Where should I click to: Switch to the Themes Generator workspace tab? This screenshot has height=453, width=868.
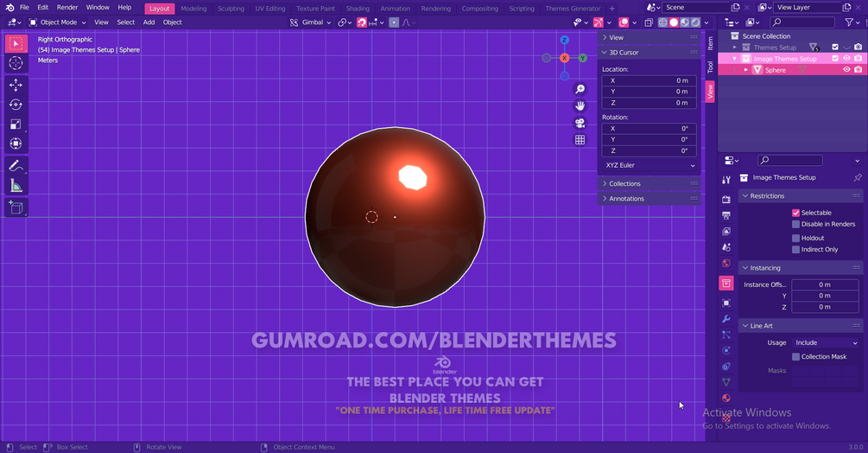[573, 9]
